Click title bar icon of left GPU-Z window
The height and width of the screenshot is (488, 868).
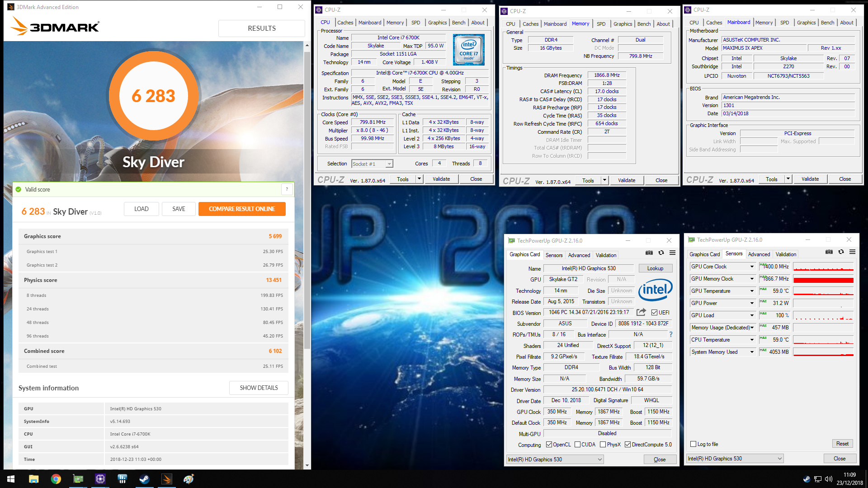click(511, 240)
